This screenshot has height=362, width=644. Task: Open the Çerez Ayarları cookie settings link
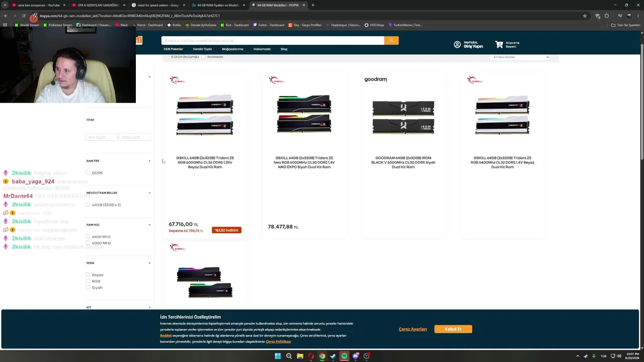pos(413,329)
